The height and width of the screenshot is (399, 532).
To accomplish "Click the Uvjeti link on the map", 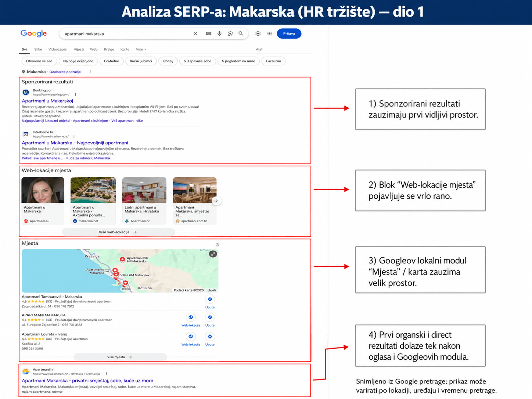I will [212, 290].
